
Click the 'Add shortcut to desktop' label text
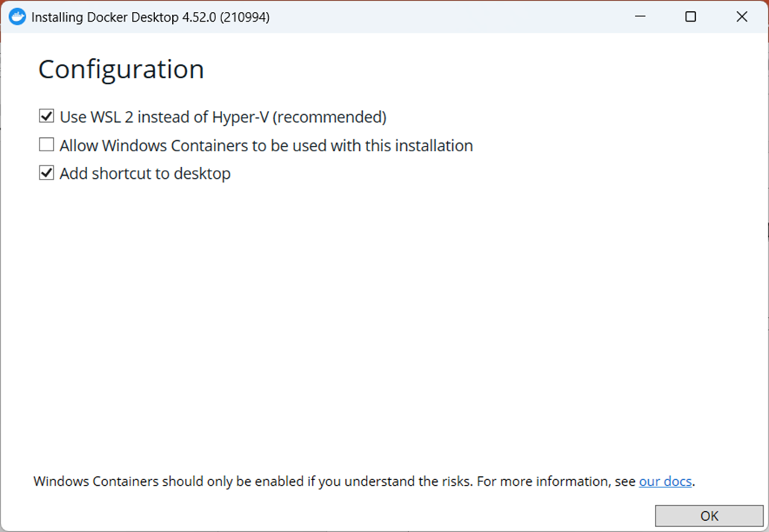pyautogui.click(x=146, y=173)
